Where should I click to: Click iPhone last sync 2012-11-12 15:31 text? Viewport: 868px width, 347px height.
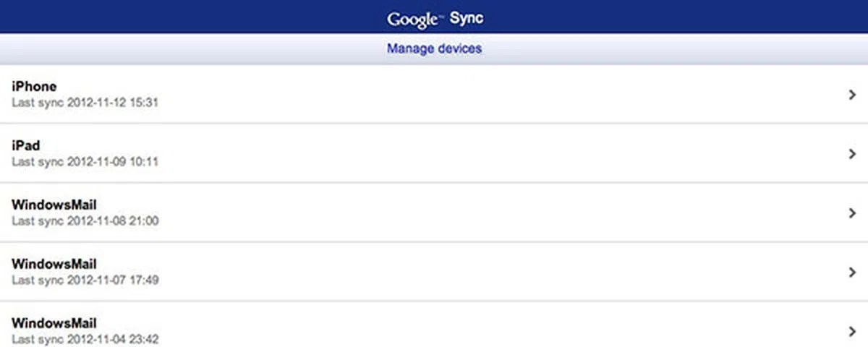coord(85,103)
